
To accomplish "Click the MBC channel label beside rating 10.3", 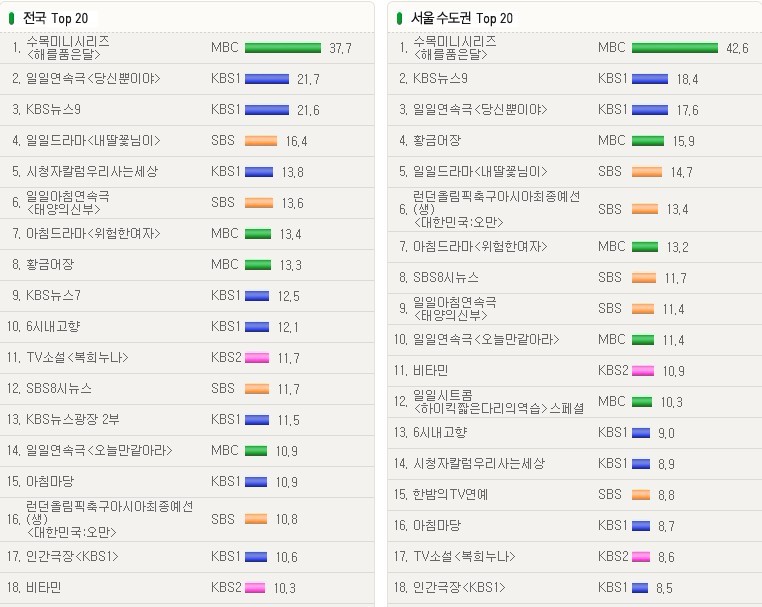I will (611, 401).
